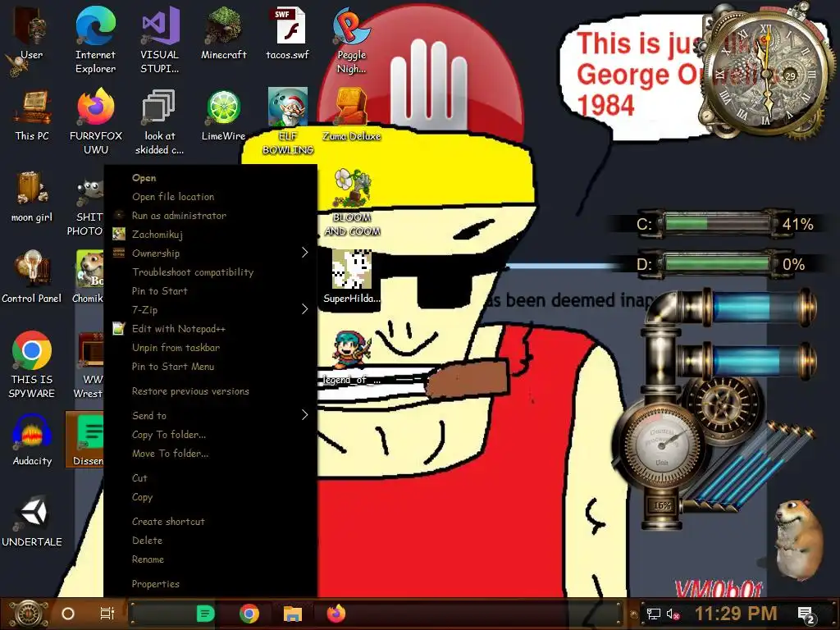
Task: Open the Control Panel icon
Action: [x=32, y=276]
